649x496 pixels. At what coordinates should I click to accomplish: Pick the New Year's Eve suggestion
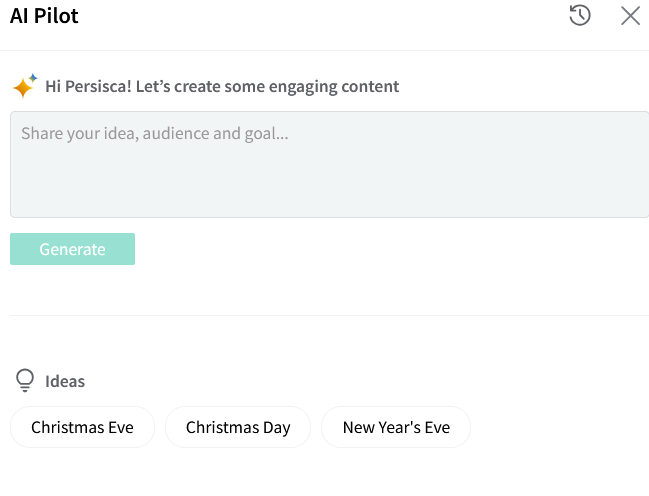(396, 427)
